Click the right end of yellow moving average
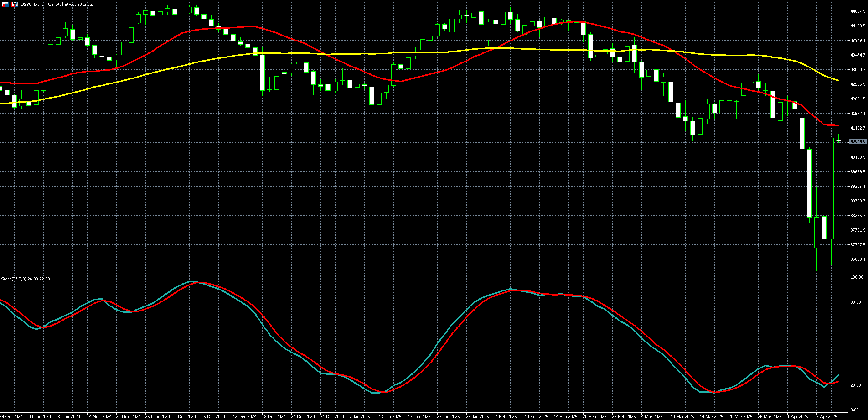868x420 pixels. (x=838, y=81)
